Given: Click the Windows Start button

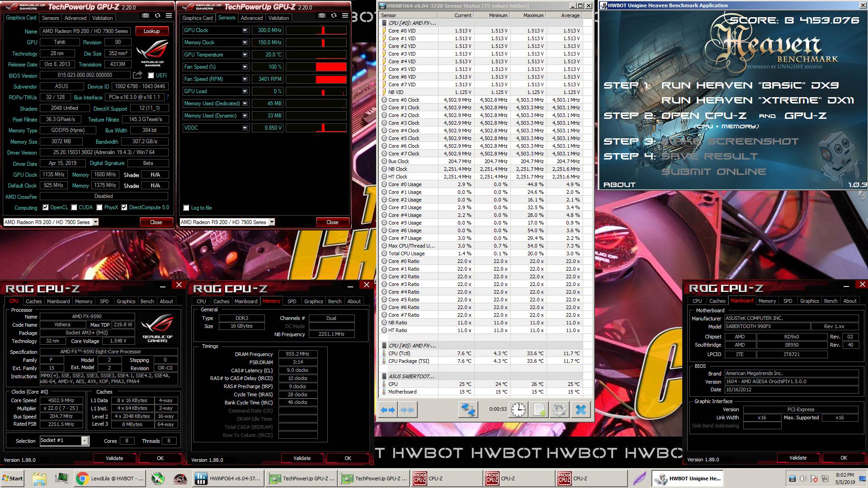Looking at the screenshot, I should pos(13,479).
